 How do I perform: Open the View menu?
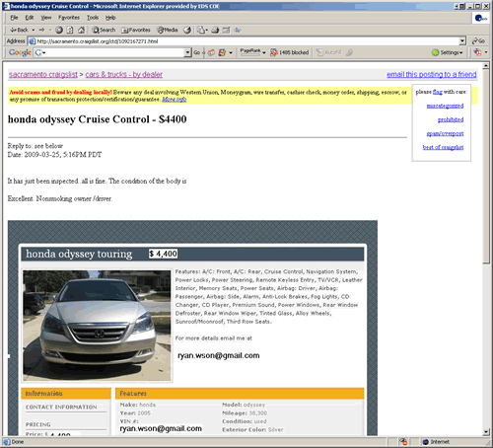click(x=46, y=18)
